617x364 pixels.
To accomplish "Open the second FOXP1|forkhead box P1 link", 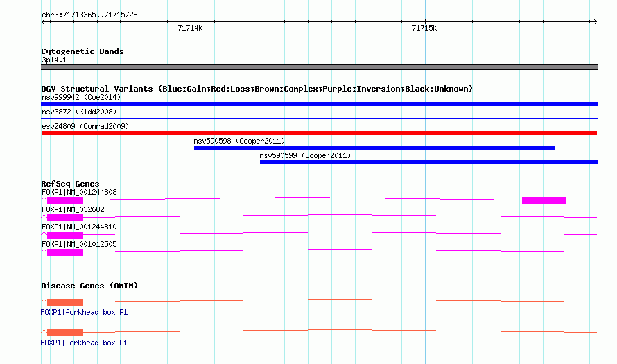I will pyautogui.click(x=84, y=343).
